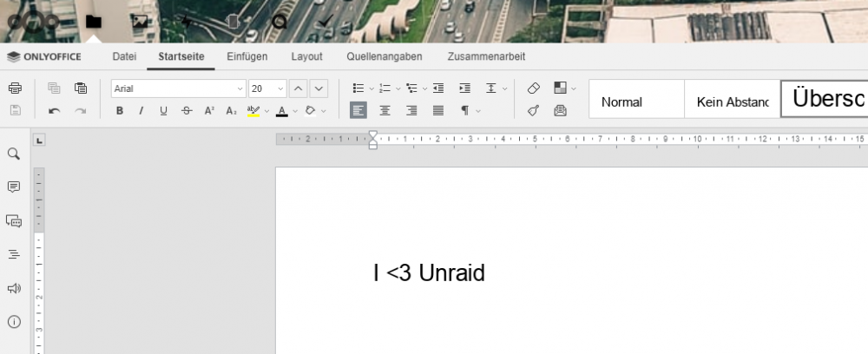Click the text "I <3 Unraid"
Viewport: 868px width, 354px height.
[x=429, y=273]
